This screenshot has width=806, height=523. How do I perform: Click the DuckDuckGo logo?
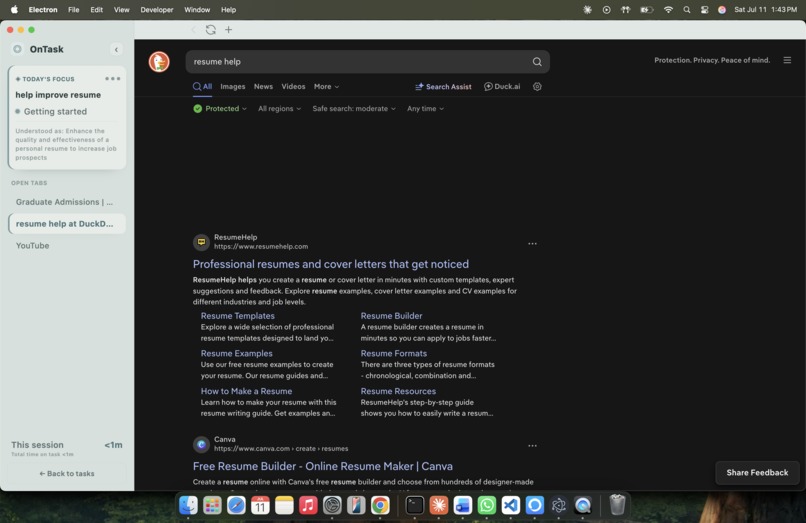click(x=159, y=62)
